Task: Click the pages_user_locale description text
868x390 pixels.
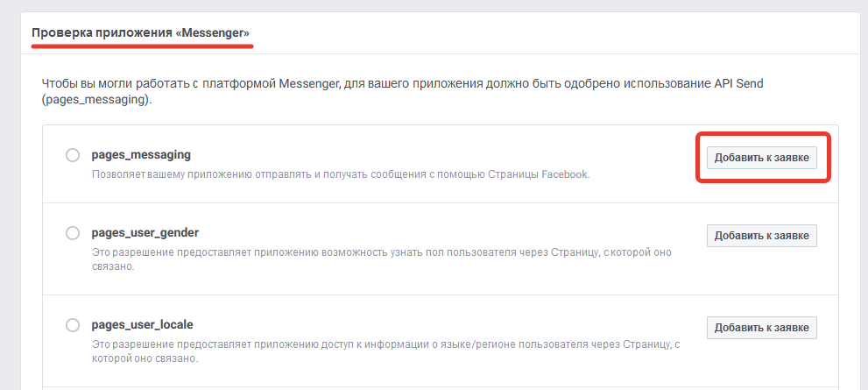Action: coord(385,351)
